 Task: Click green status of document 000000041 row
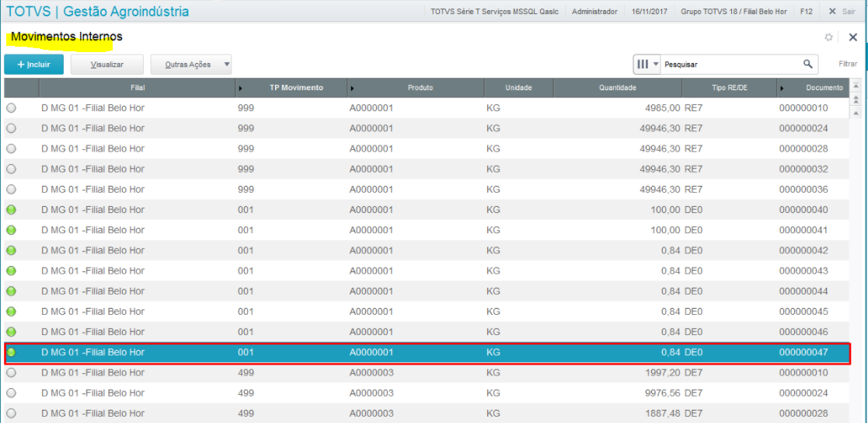tap(11, 229)
